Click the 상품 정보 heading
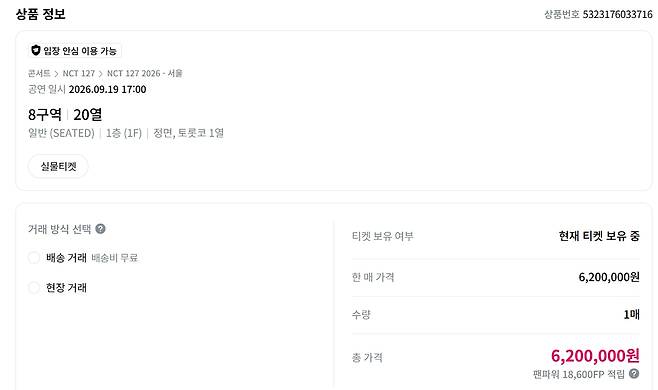This screenshot has width=658, height=390. (x=41, y=14)
